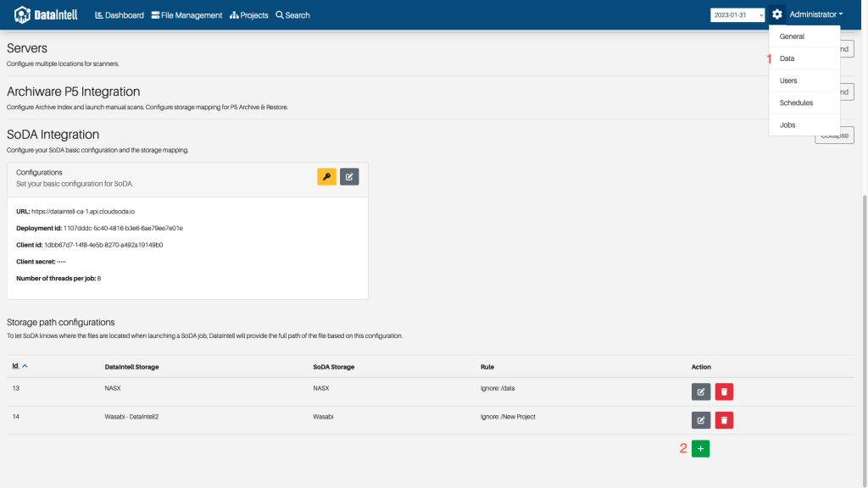Open the Dashboard page
868x488 pixels.
[120, 15]
